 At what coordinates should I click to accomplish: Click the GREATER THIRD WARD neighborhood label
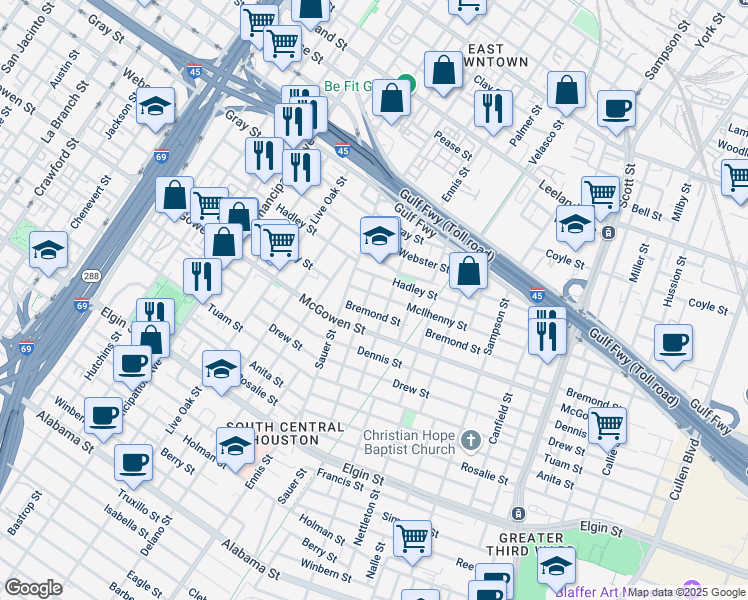530,544
